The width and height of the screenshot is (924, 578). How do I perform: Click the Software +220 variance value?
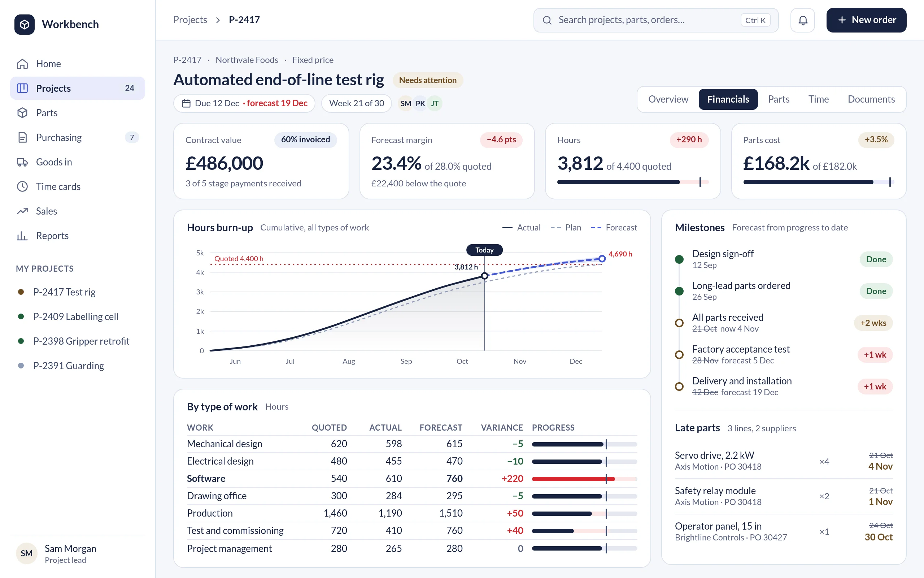pyautogui.click(x=513, y=479)
